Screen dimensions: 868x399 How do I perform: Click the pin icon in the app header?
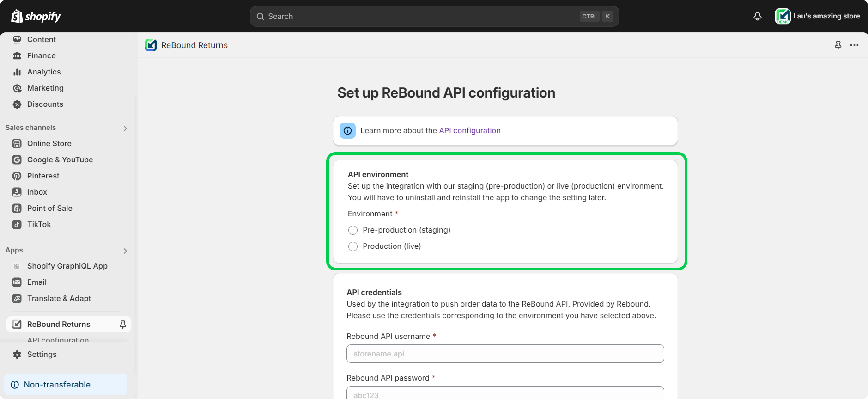pyautogui.click(x=838, y=45)
